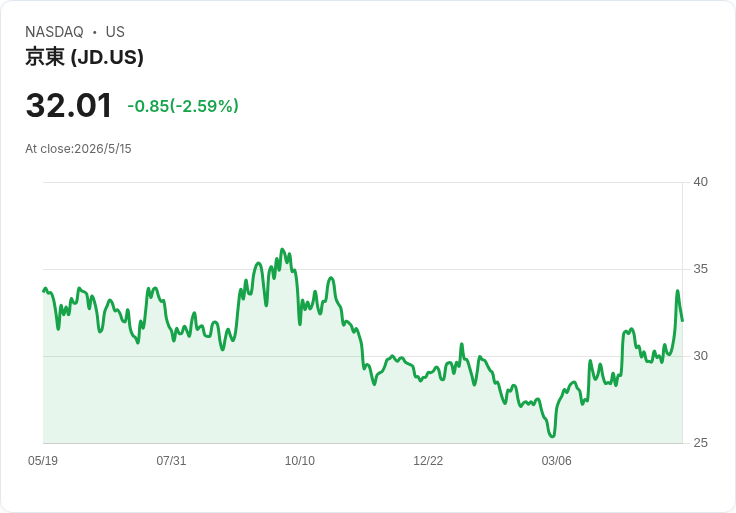This screenshot has height=513, width=736.
Task: Click the 05/19 date axis label
Action: (x=43, y=460)
